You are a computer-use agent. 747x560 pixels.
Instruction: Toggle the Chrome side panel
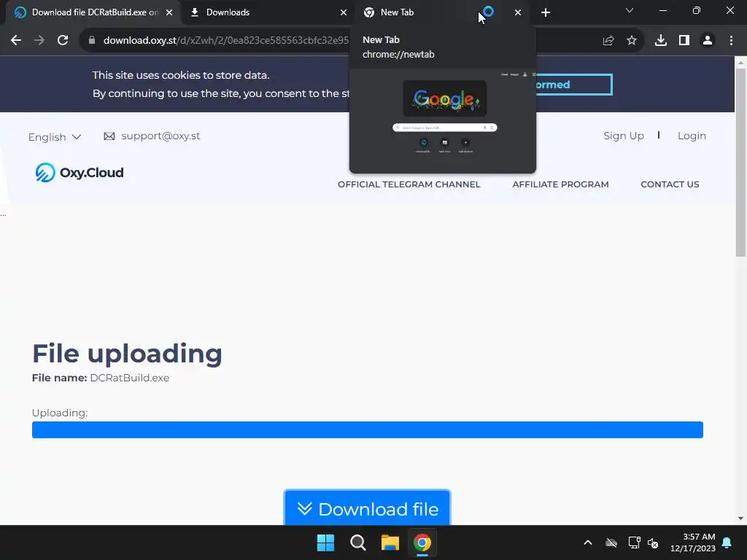pos(684,41)
